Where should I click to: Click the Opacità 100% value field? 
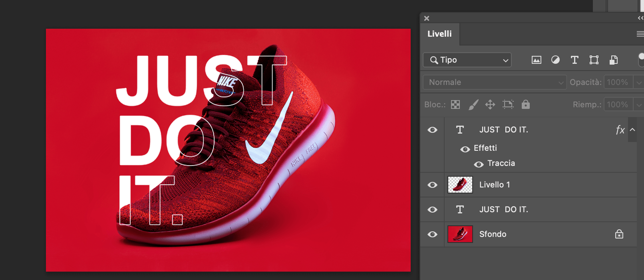coord(618,82)
